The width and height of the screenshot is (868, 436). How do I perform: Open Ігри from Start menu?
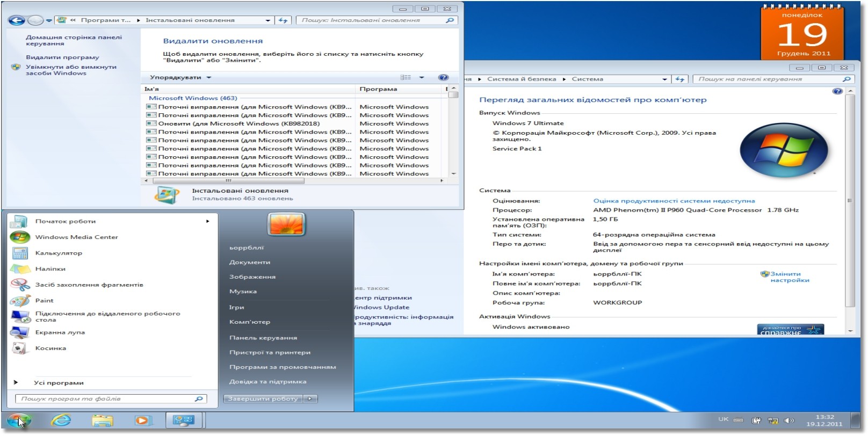(236, 307)
